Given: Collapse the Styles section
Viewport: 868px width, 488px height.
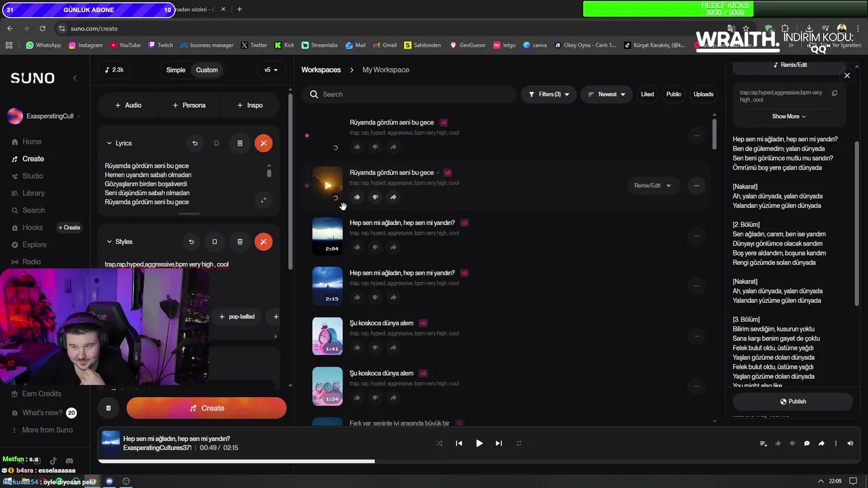Looking at the screenshot, I should 109,242.
